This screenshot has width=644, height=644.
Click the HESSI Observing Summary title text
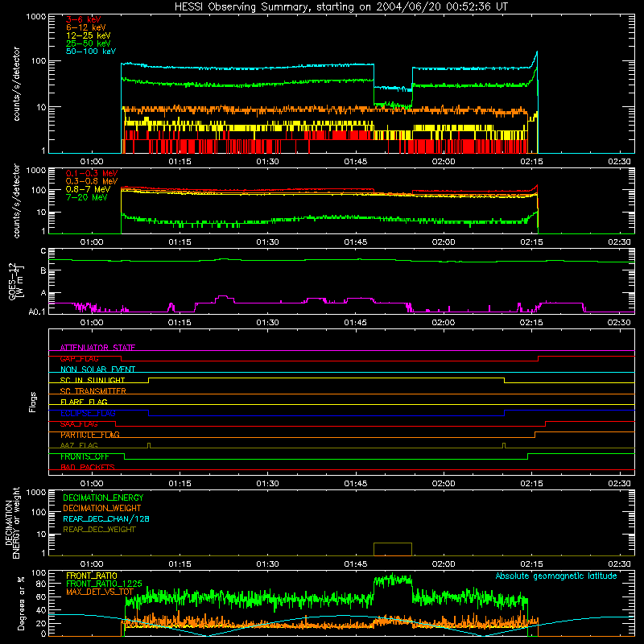(x=341, y=7)
